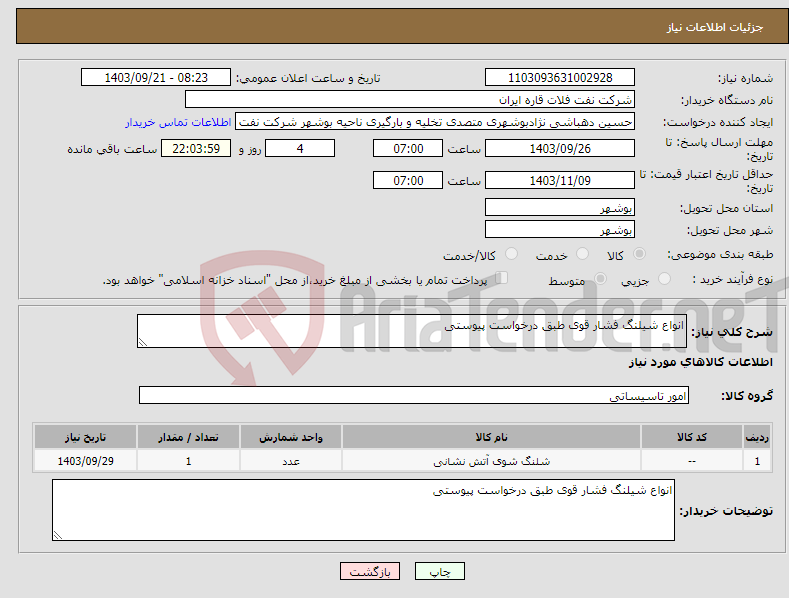This screenshot has height=598, width=789.
Task: Click the remaining days field showing 4
Action: point(300,148)
